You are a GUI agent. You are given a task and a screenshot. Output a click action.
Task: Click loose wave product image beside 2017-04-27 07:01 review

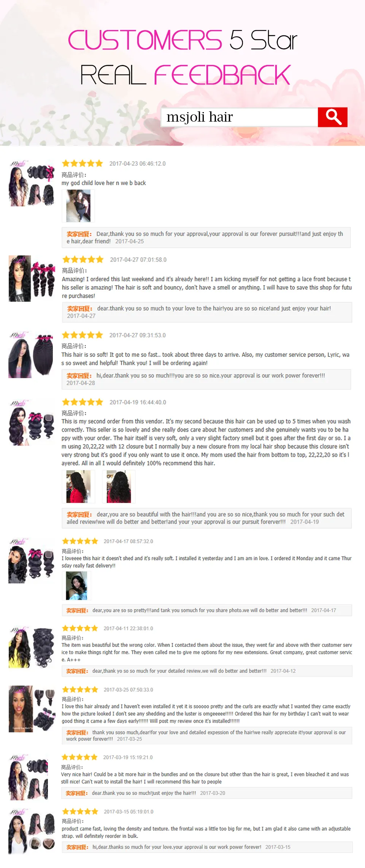(32, 279)
